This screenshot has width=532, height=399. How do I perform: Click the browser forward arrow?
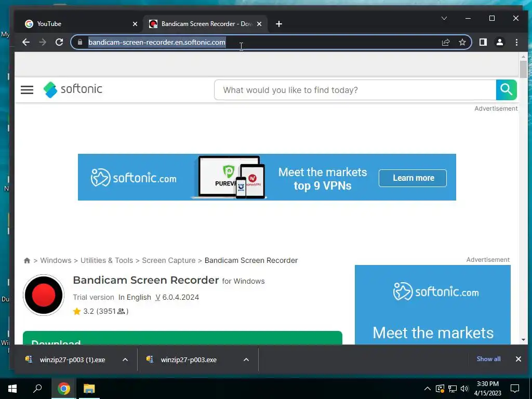point(43,42)
